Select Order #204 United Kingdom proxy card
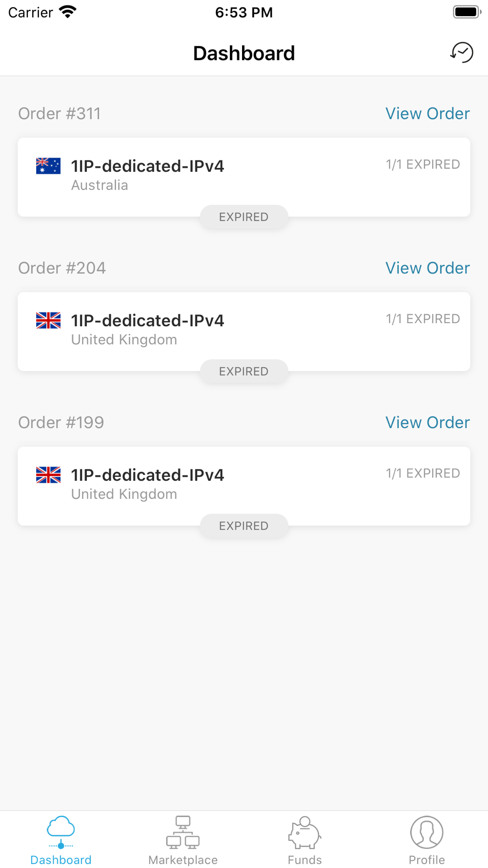The image size is (488, 868). pyautogui.click(x=244, y=331)
